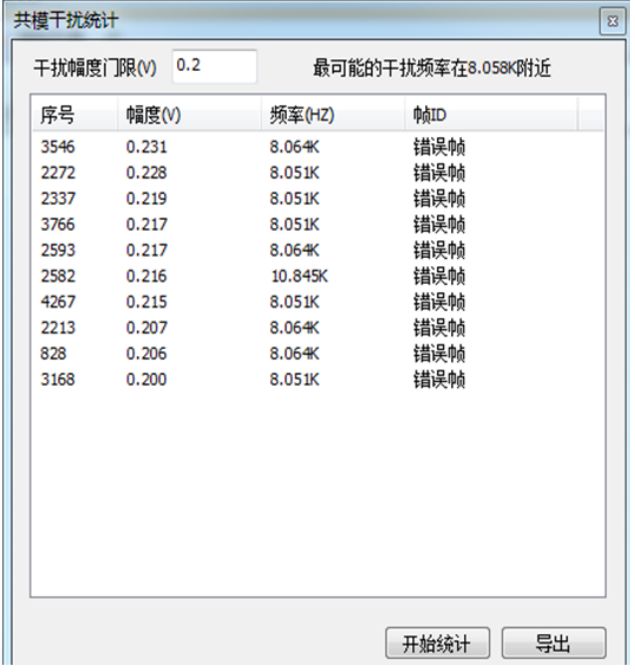Click amplitude value 0.215
The image size is (635, 672).
[x=146, y=302]
